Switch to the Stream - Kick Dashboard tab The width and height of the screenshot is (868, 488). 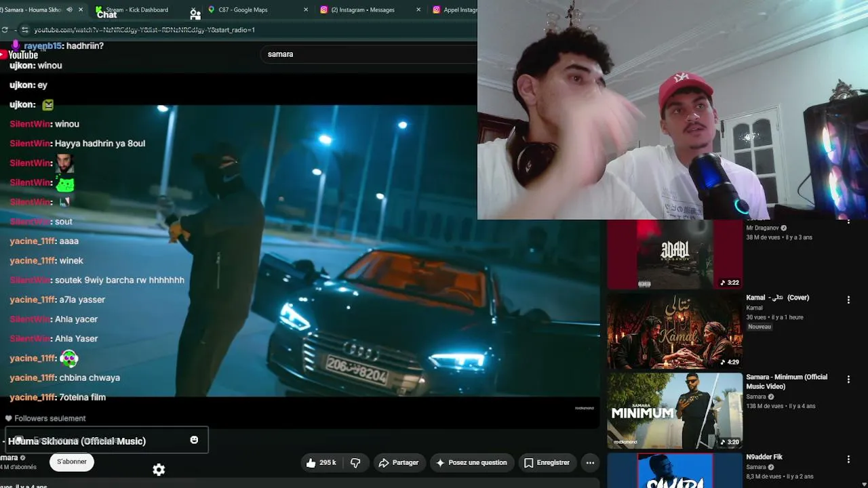(x=136, y=10)
